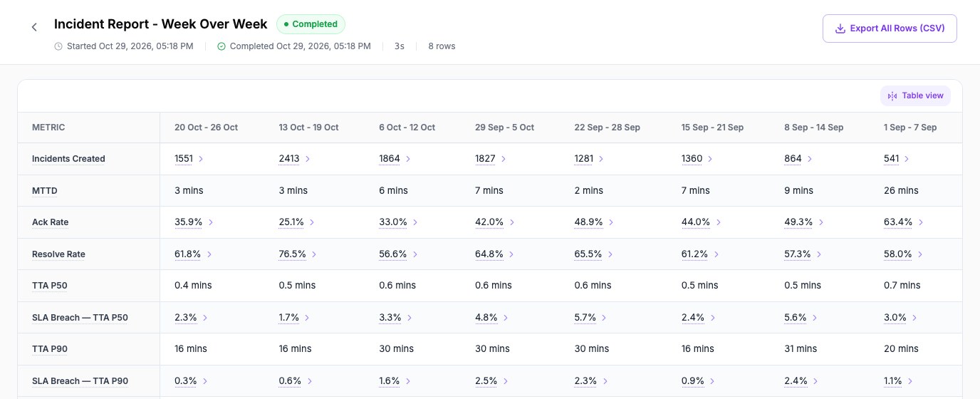The height and width of the screenshot is (399, 980).
Task: Click the 13 Oct - 19 Oct column header
Action: pos(309,128)
